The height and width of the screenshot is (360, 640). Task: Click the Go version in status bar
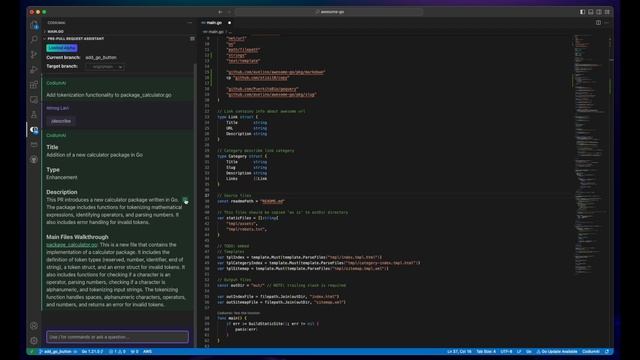click(92, 351)
